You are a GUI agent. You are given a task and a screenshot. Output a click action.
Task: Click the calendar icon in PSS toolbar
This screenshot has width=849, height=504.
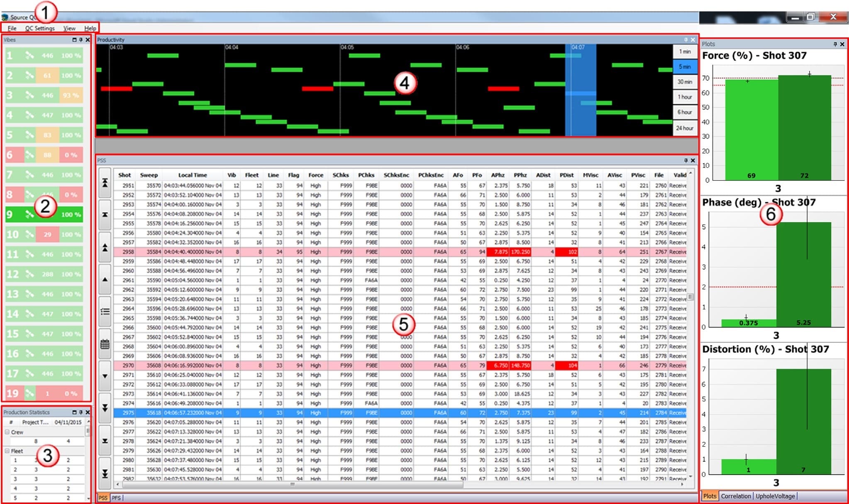point(105,344)
